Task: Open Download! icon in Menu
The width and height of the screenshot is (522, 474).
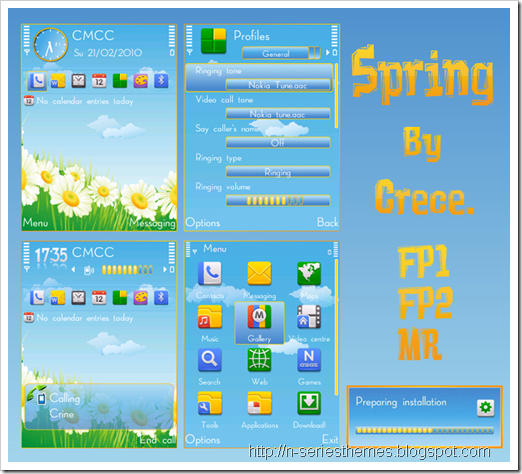Action: click(x=309, y=403)
